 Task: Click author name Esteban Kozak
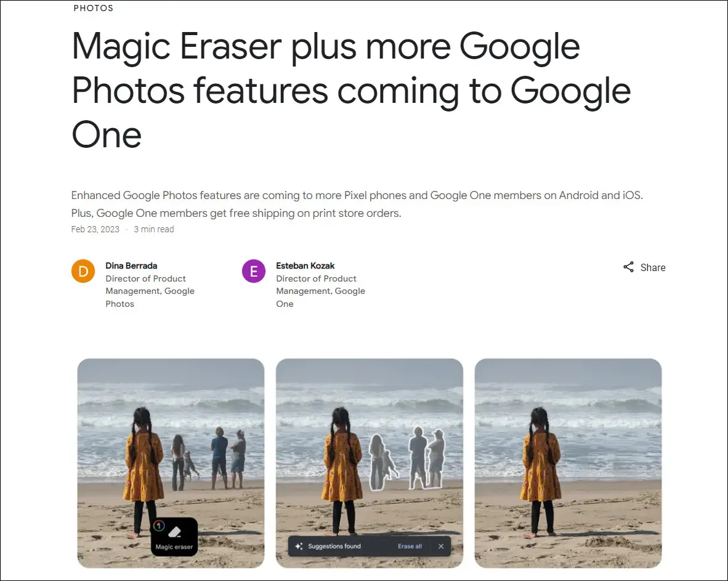305,266
